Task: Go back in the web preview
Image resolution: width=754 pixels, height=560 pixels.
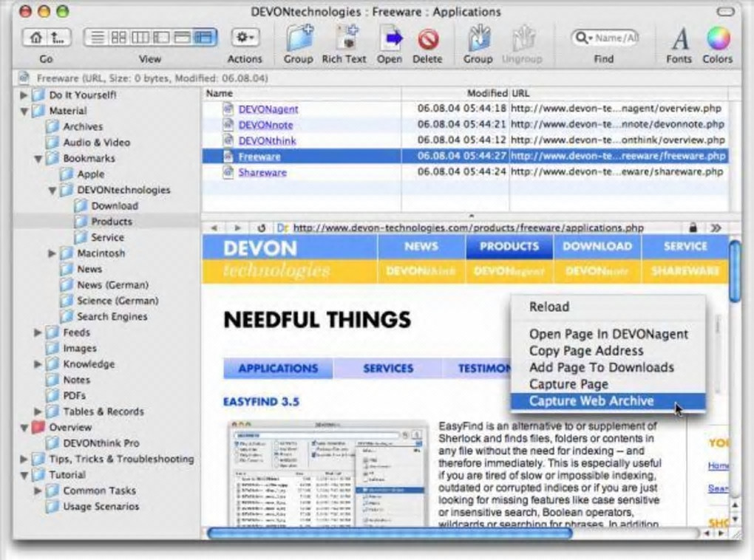Action: pyautogui.click(x=214, y=228)
